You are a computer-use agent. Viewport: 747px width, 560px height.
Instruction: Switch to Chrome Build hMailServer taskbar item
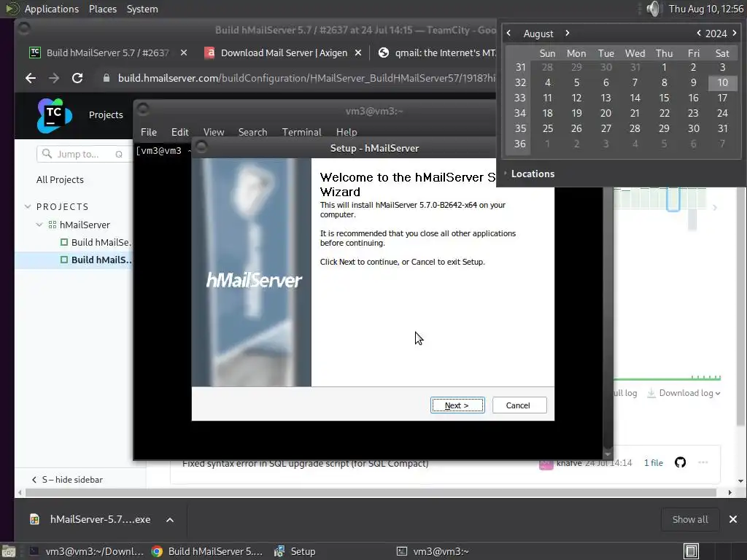coord(208,551)
